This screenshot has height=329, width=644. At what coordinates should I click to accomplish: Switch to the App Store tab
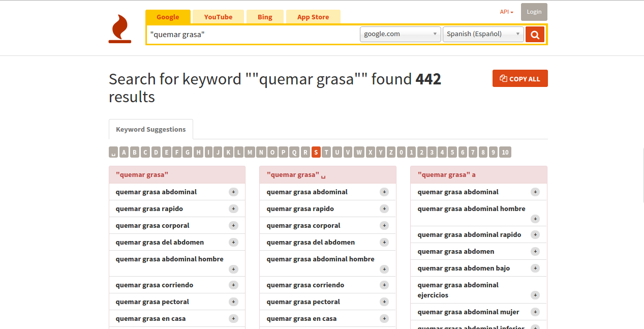coord(313,17)
